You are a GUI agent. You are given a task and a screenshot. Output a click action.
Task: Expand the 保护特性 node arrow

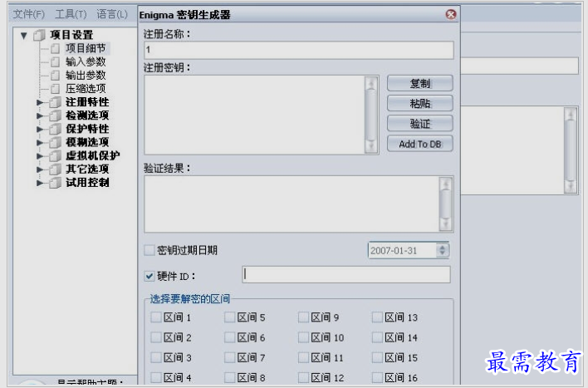pyautogui.click(x=40, y=129)
